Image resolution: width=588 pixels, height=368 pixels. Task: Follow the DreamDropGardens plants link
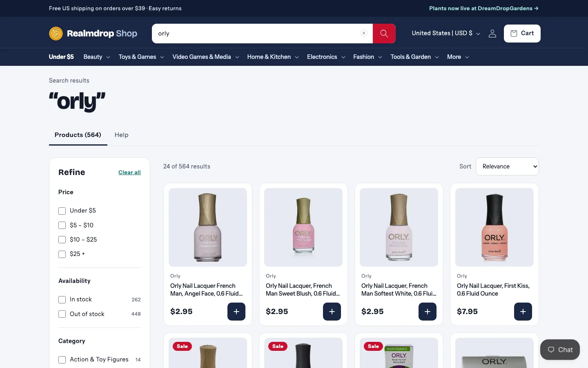[x=484, y=8]
